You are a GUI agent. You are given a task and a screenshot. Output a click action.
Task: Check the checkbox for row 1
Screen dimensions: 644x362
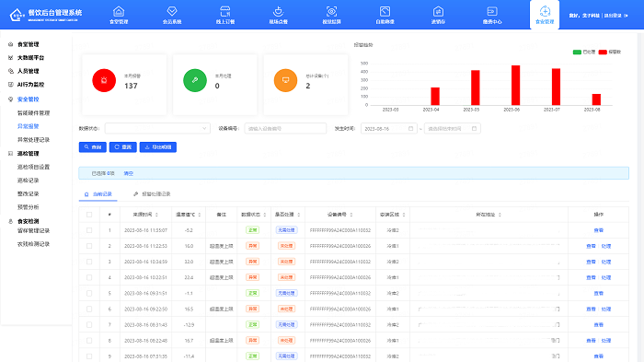pos(89,230)
